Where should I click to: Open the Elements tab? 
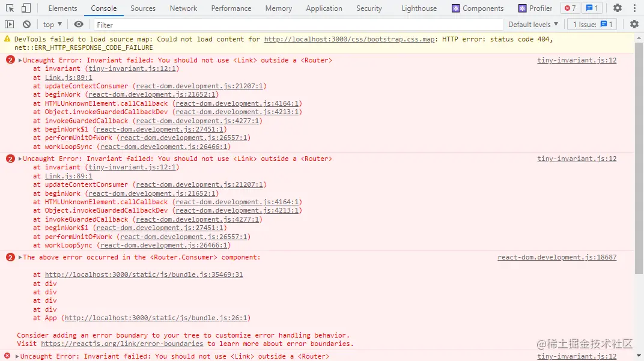click(x=62, y=8)
